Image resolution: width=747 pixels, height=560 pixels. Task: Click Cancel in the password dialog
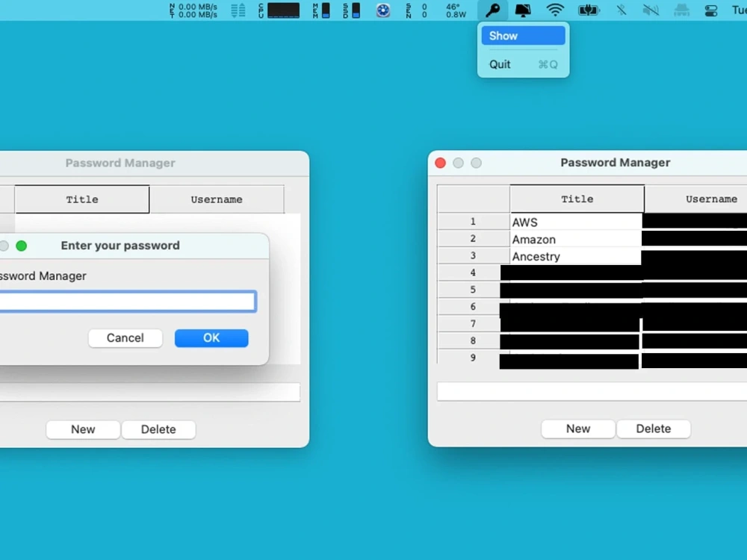(125, 338)
